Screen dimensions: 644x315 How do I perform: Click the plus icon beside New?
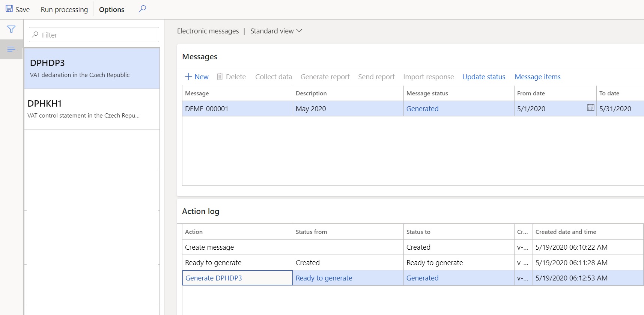coord(188,77)
